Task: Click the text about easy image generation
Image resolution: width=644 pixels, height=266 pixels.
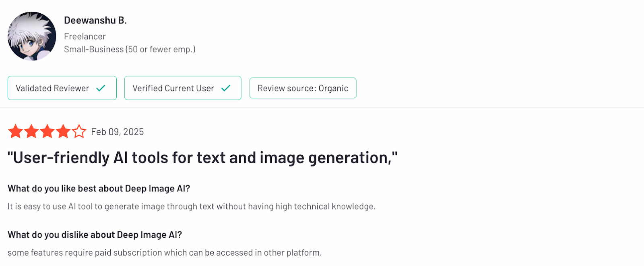Action: [x=192, y=206]
